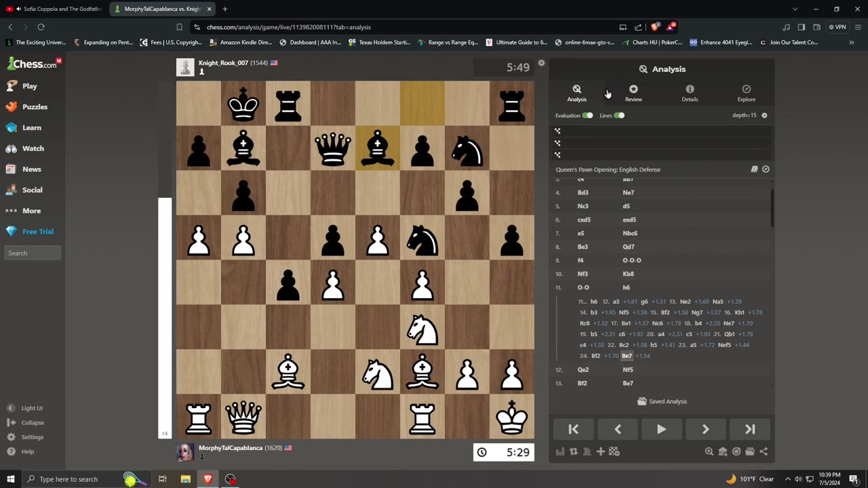
Task: Click Knight_Rook_007 player name
Action: click(223, 63)
